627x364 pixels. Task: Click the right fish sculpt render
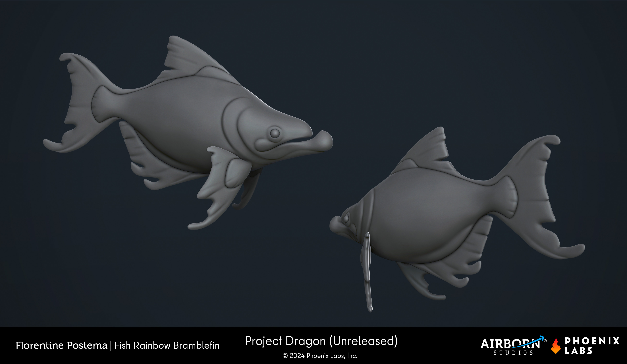tap(457, 219)
